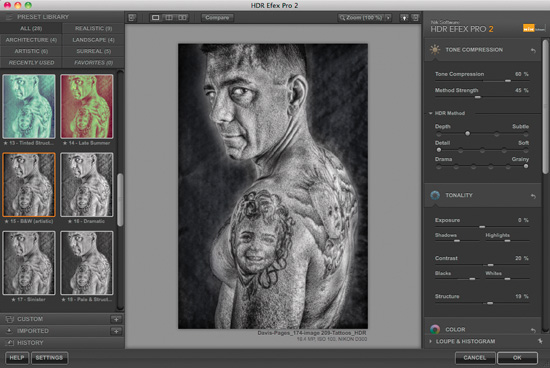The width and height of the screenshot is (550, 368).
Task: Favorite the 17 - Sinister preset star
Action: click(13, 300)
